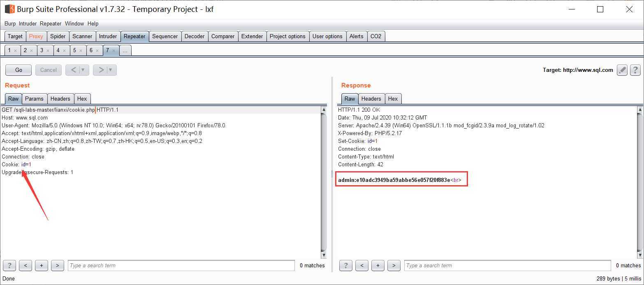The height and width of the screenshot is (285, 644).
Task: Add new Repeater tab with ellipsis
Action: [125, 51]
